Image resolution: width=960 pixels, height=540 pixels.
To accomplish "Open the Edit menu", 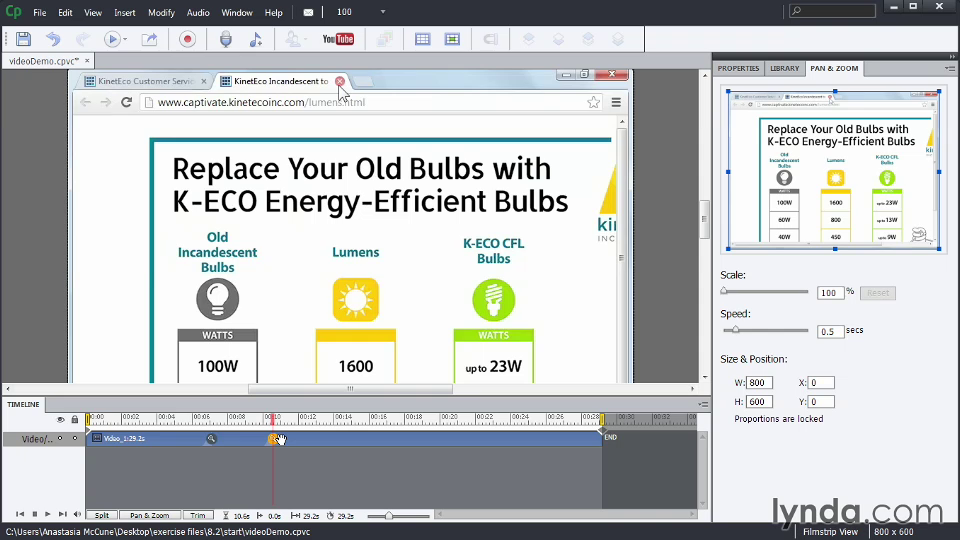I will click(x=65, y=12).
